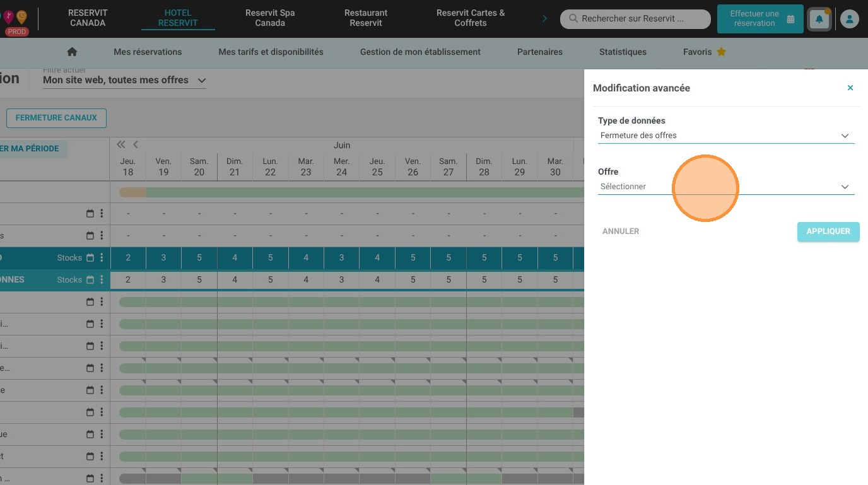The height and width of the screenshot is (485, 868).
Task: Select the Lun. 22 date column header
Action: (x=270, y=167)
